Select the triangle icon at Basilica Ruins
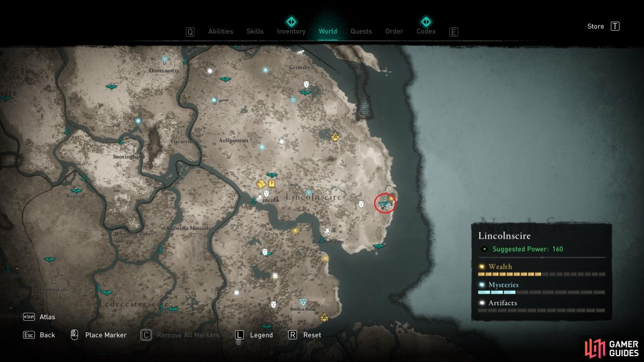This screenshot has height=362, width=644. [303, 303]
